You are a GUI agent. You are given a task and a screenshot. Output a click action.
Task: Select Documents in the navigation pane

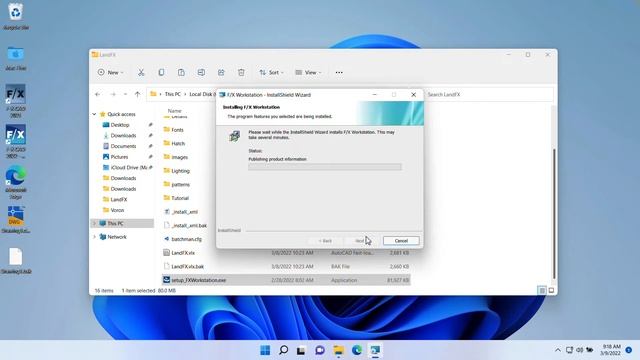[123, 146]
